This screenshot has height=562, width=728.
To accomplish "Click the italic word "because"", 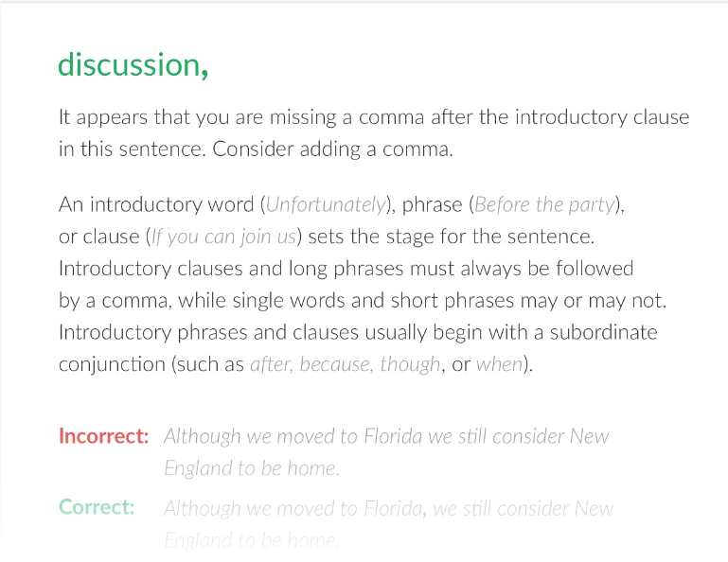I will (x=335, y=365).
